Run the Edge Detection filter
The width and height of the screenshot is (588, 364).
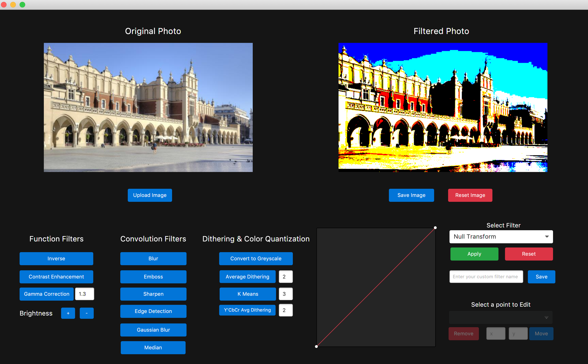pyautogui.click(x=153, y=311)
